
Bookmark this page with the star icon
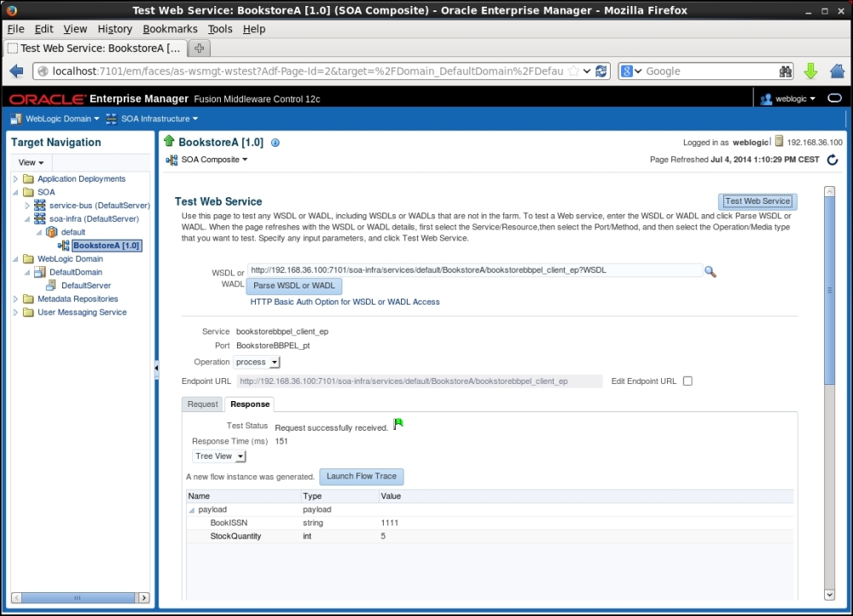[x=573, y=72]
